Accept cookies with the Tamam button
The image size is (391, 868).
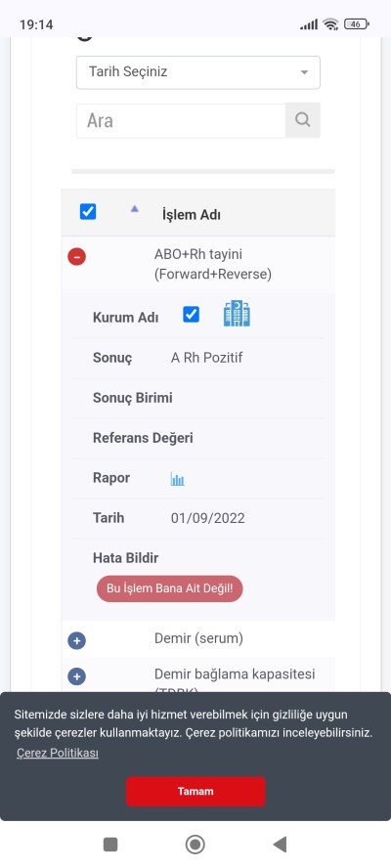tap(195, 791)
